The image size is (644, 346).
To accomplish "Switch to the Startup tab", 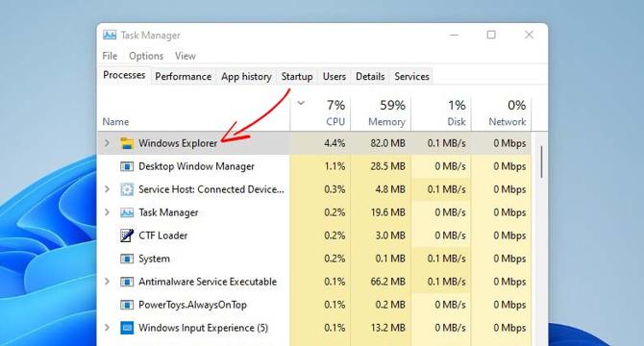I will click(x=297, y=77).
